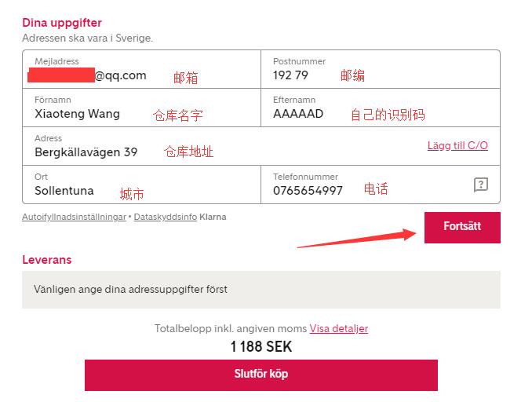Screen dimensions: 532x402
Task: Click the Vänligen ange dina adressuppgifter message box
Action: (261, 290)
